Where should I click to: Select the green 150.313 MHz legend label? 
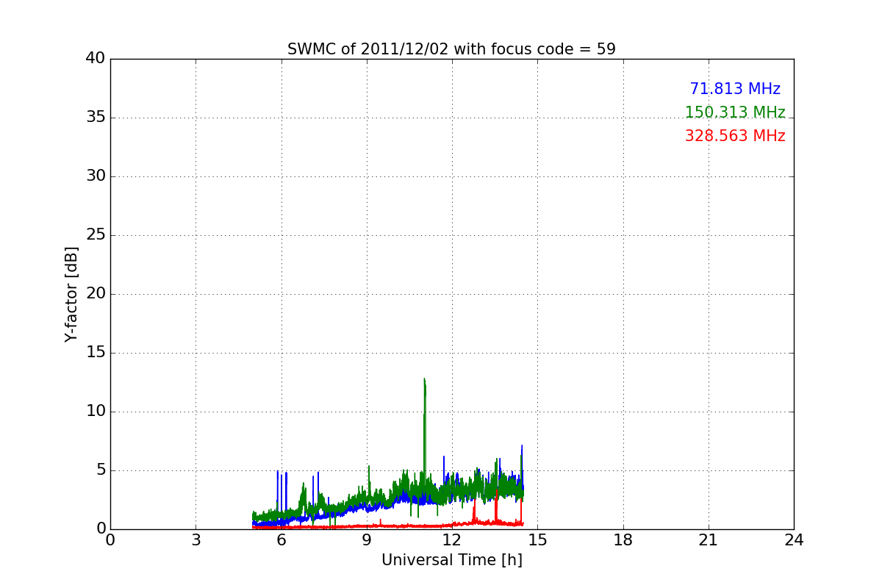735,112
